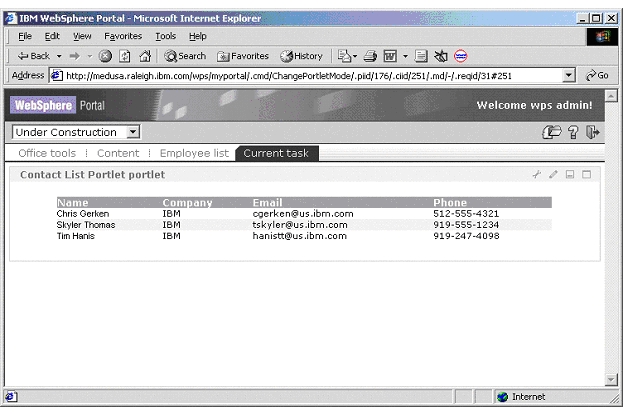Click phone number 919-555-1234
This screenshot has width=623, height=414.
coord(466,225)
